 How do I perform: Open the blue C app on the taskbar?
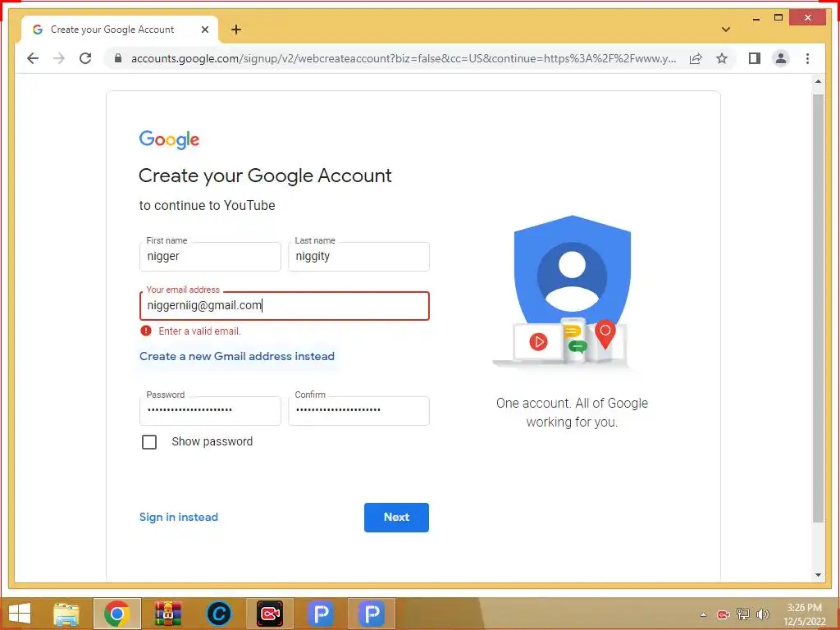(218, 614)
